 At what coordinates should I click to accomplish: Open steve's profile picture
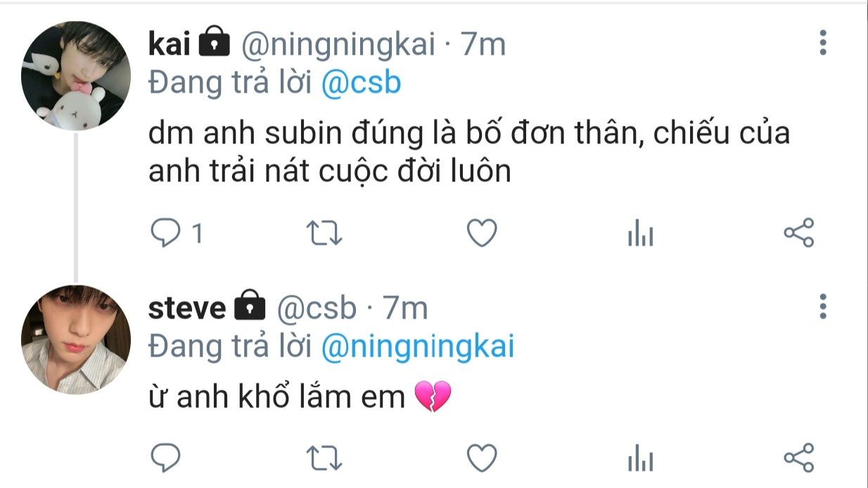75,339
